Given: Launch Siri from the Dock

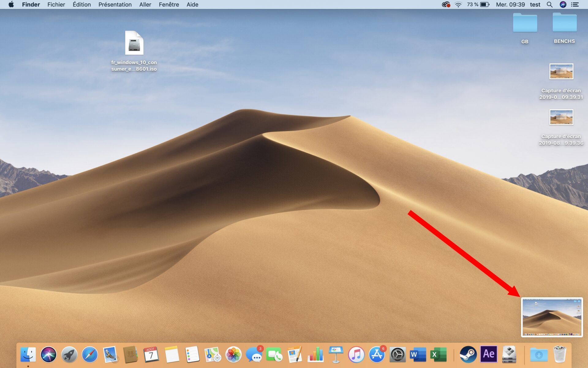Looking at the screenshot, I should (x=49, y=355).
